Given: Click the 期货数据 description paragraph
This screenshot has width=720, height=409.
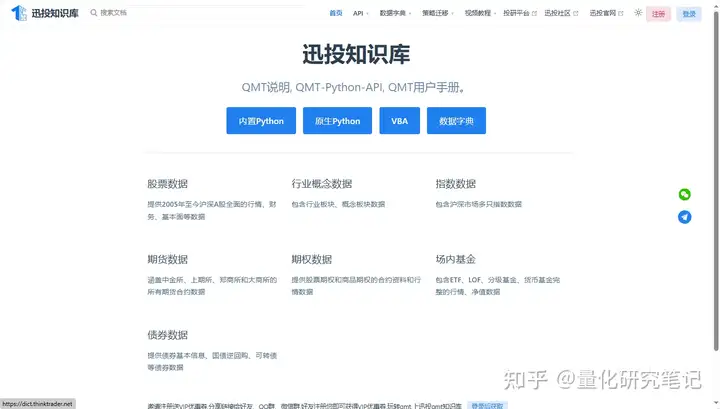Looking at the screenshot, I should tap(212, 286).
